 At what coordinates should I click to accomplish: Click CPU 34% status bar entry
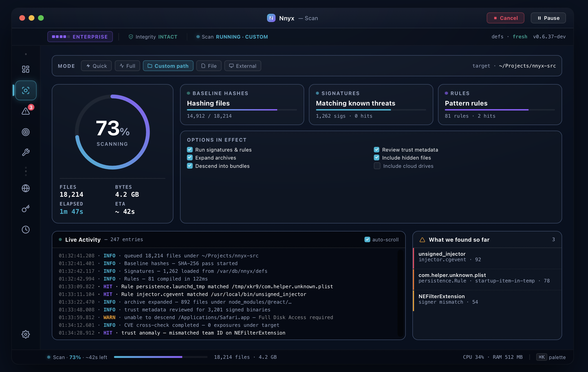pos(473,357)
